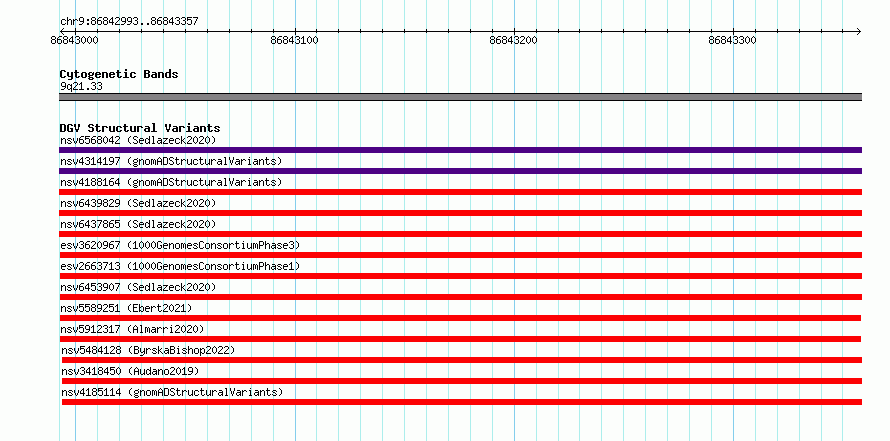This screenshot has height=441, width=890.
Task: Click the gray 9q21.33 cytogenetic band bar
Action: click(x=460, y=97)
